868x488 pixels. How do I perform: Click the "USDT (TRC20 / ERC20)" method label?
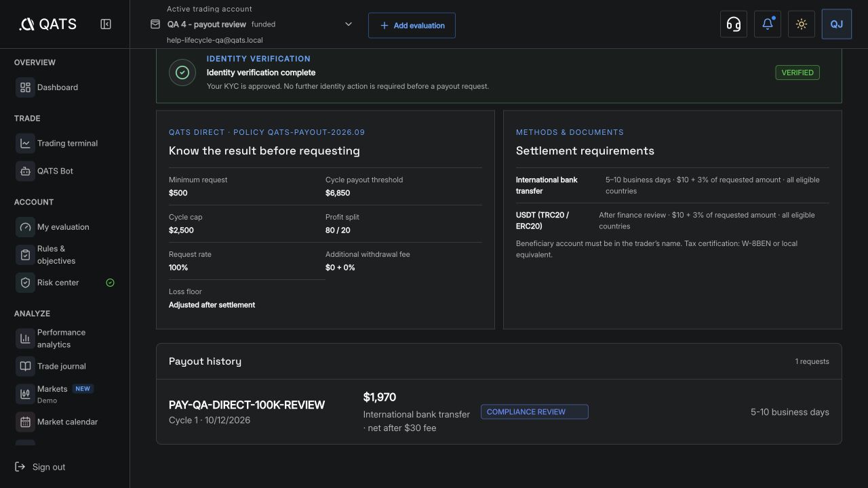click(542, 220)
